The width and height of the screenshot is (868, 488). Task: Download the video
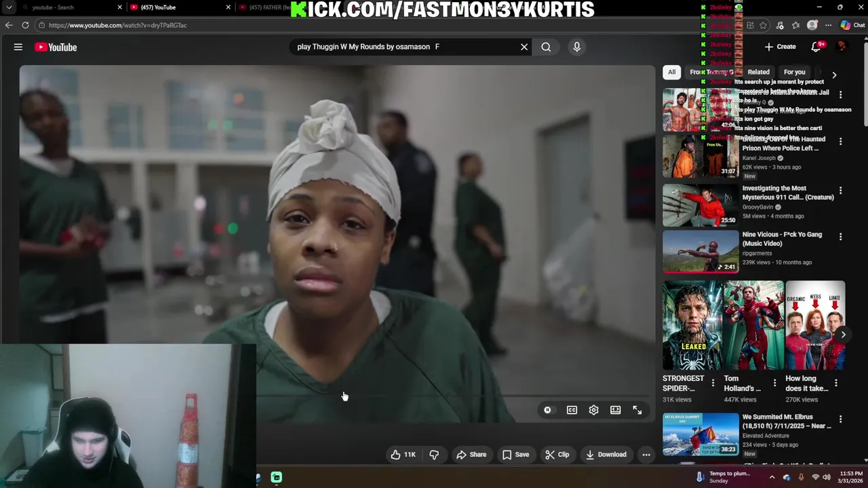[x=606, y=455]
